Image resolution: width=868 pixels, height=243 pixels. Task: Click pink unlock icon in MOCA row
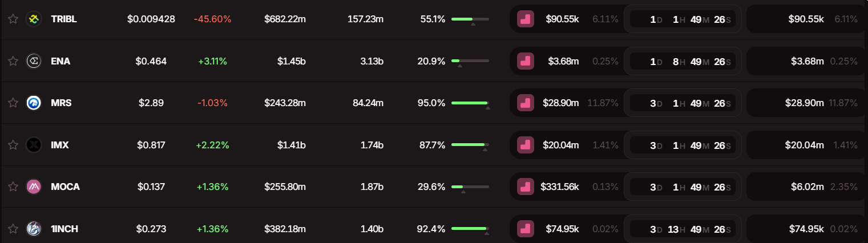[x=526, y=187]
